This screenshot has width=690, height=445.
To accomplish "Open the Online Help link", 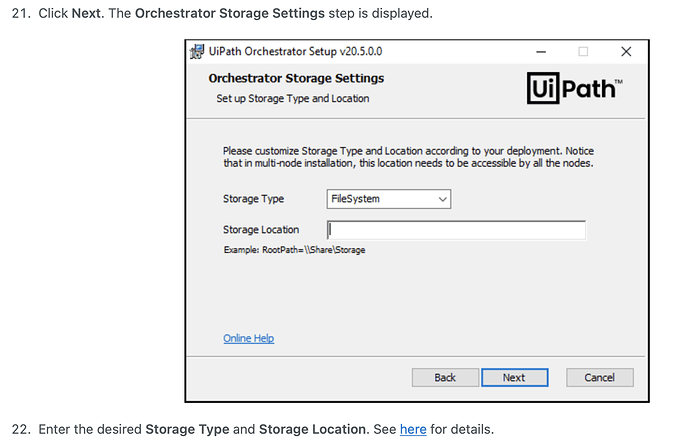I will click(x=248, y=339).
